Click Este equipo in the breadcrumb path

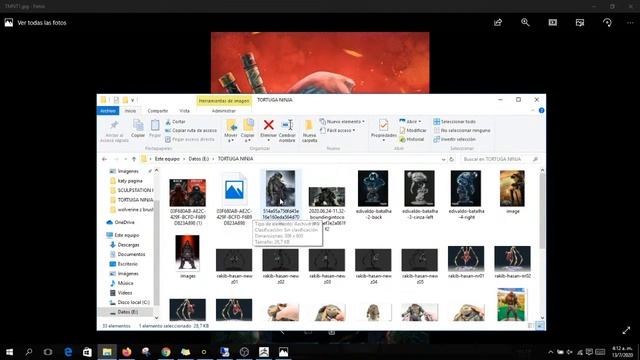167,159
